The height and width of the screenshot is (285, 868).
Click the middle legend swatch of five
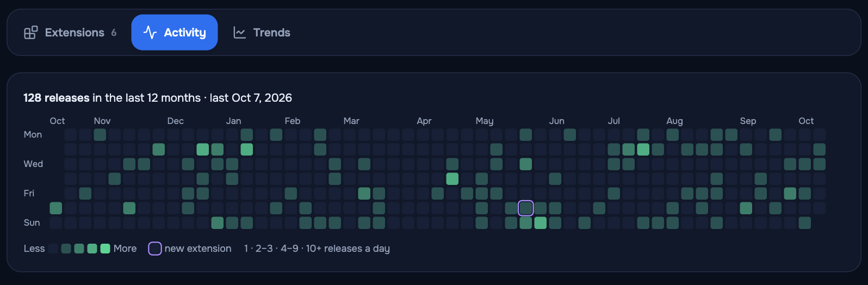[79, 249]
